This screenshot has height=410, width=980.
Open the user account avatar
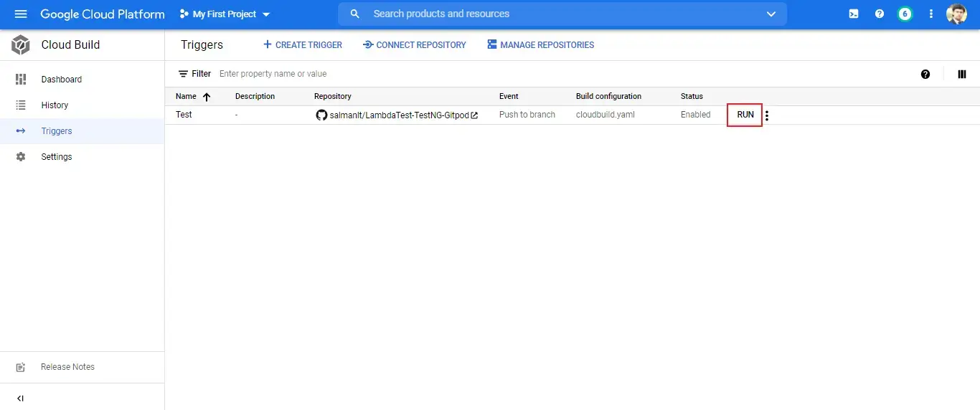tap(957, 14)
